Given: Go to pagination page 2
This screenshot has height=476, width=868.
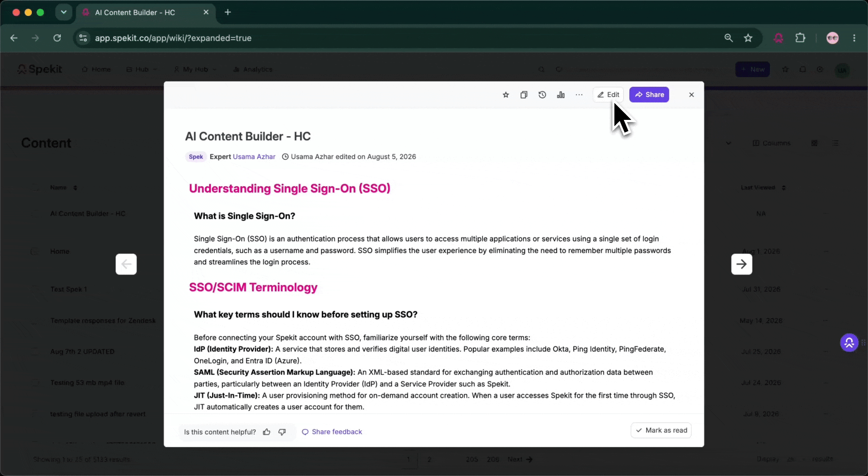Looking at the screenshot, I should pyautogui.click(x=429, y=459).
